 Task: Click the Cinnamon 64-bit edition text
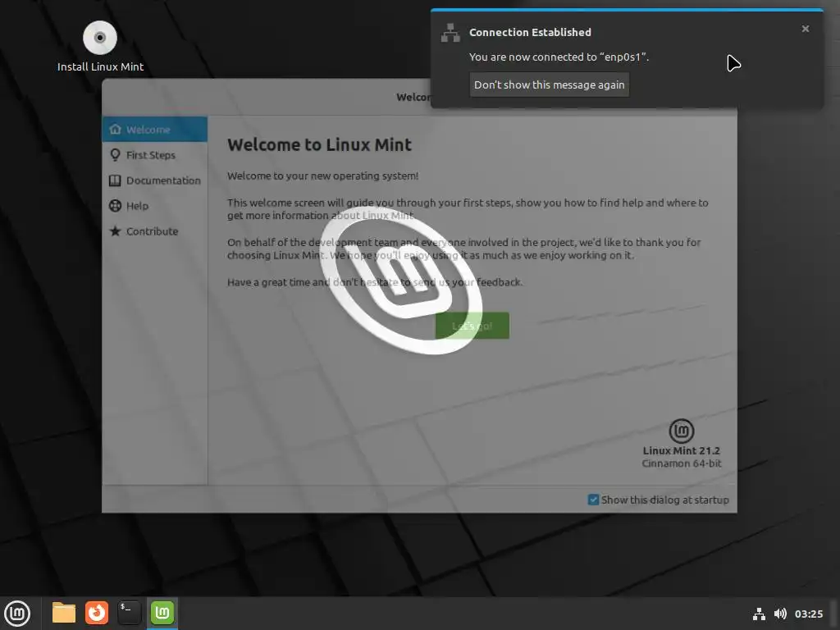[x=682, y=463]
